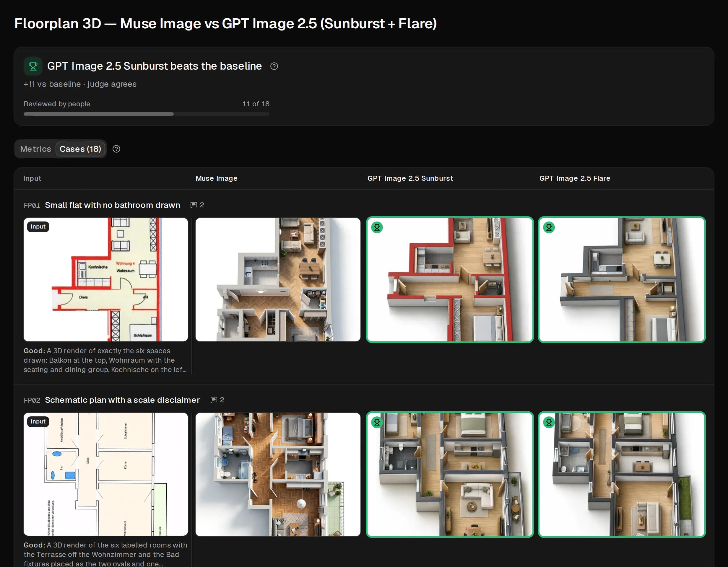Image resolution: width=728 pixels, height=567 pixels.
Task: Click trophy badge on FP01 Sunburst image
Action: tap(377, 227)
